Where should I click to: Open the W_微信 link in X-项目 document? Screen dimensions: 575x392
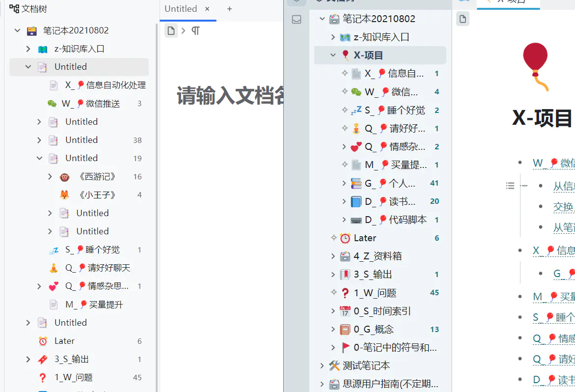pyautogui.click(x=554, y=163)
